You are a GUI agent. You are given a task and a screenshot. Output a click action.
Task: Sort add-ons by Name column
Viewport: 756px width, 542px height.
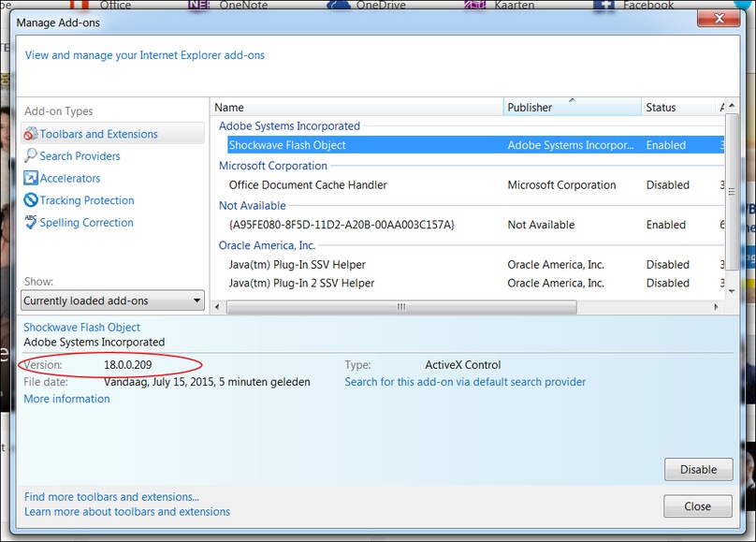pos(356,107)
